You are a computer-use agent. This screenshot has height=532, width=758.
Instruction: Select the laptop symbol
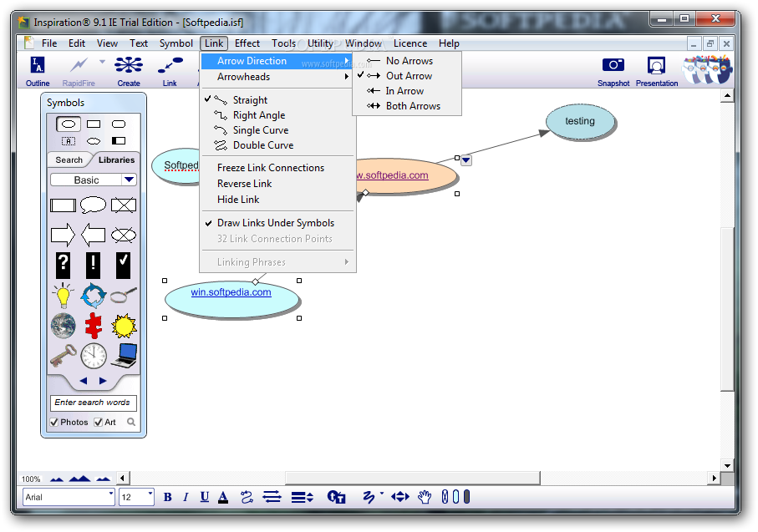[125, 356]
